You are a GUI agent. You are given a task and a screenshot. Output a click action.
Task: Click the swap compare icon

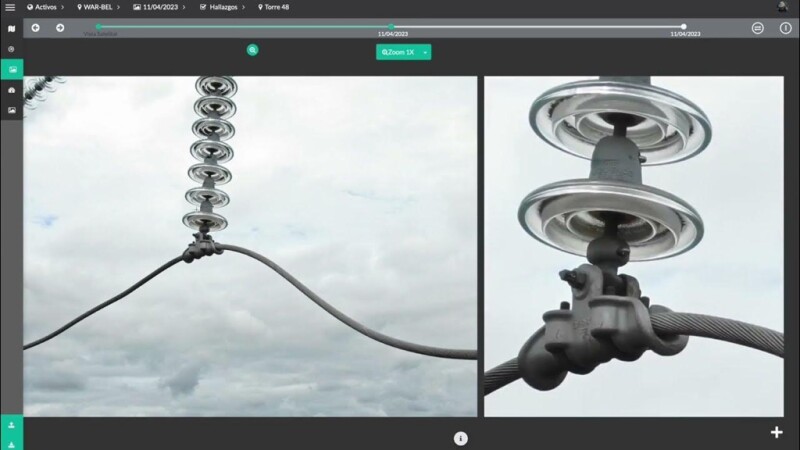tap(758, 28)
